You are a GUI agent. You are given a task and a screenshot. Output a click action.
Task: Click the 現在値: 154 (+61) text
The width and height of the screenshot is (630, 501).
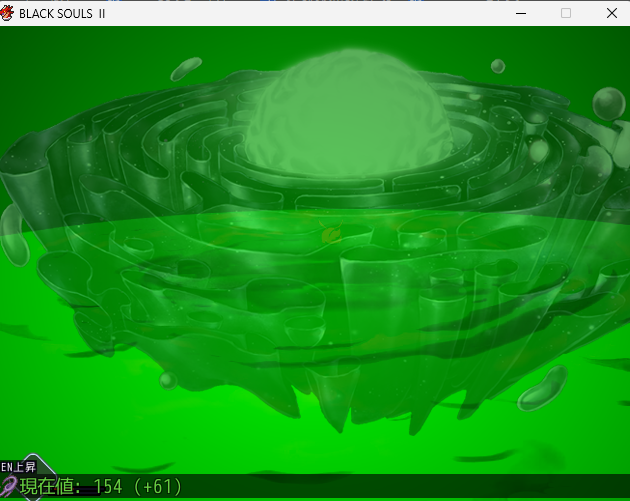101,486
